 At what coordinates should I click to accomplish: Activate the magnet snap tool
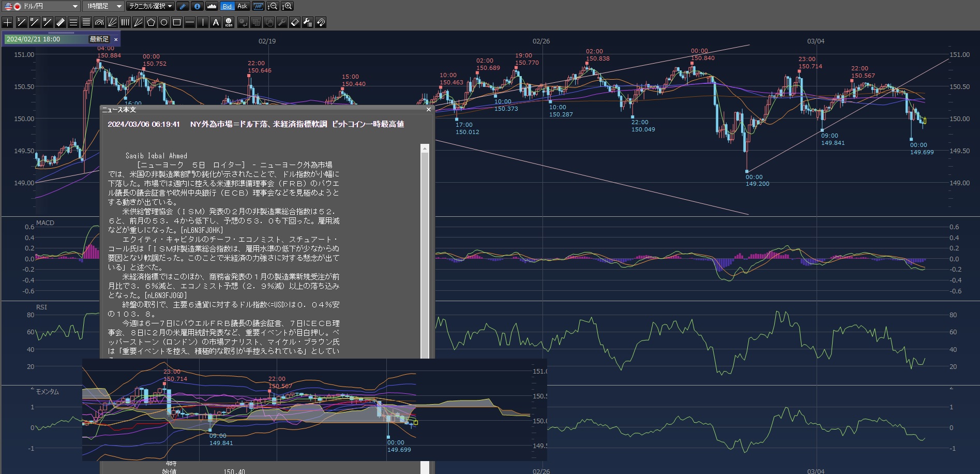point(321,22)
